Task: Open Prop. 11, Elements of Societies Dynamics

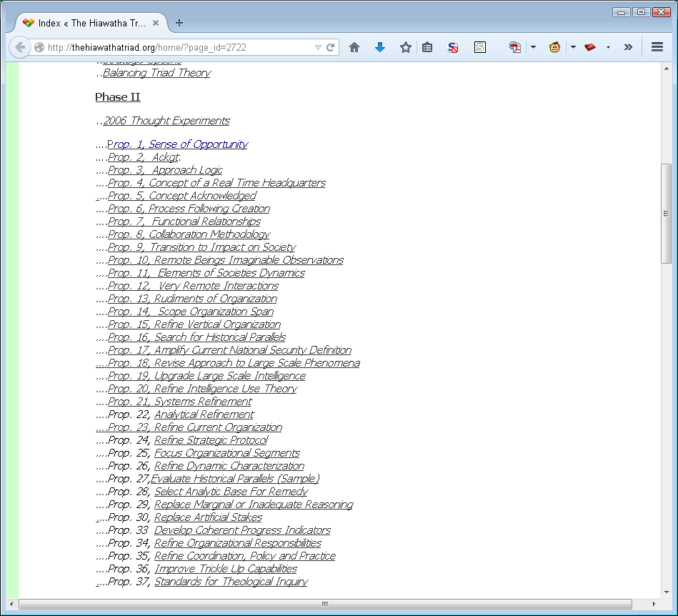Action: (206, 273)
